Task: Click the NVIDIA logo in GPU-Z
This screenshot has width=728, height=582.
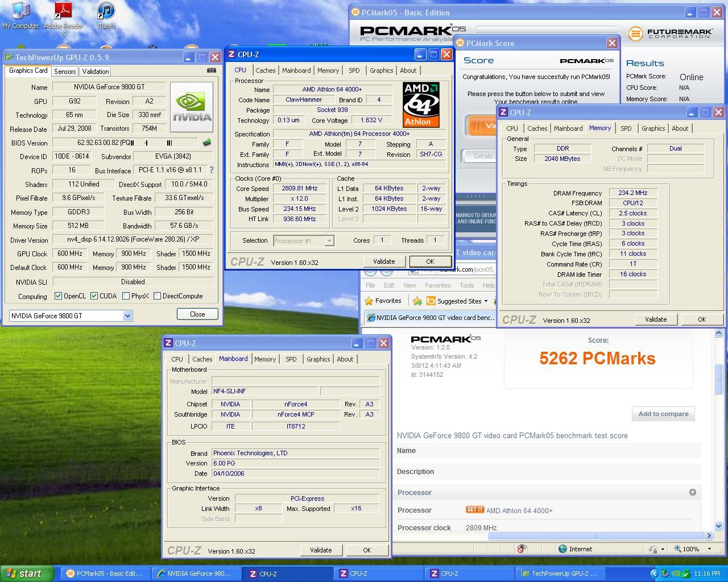Action: 192,107
